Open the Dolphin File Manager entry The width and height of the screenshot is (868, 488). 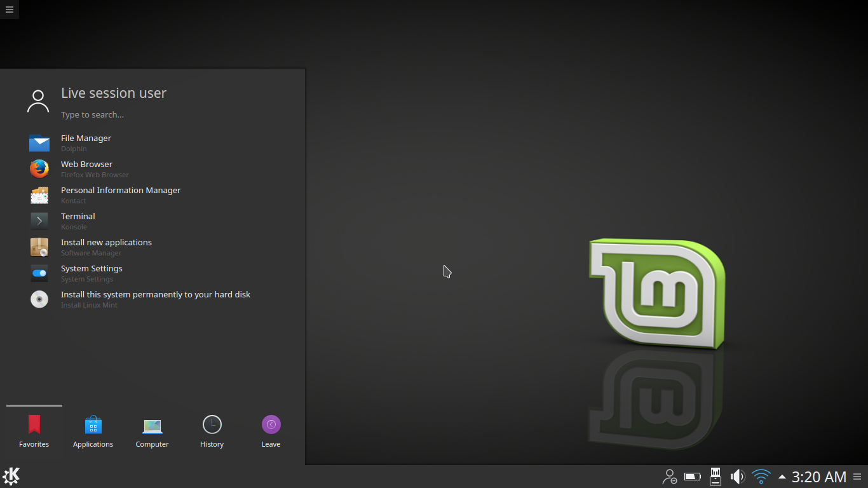click(153, 143)
